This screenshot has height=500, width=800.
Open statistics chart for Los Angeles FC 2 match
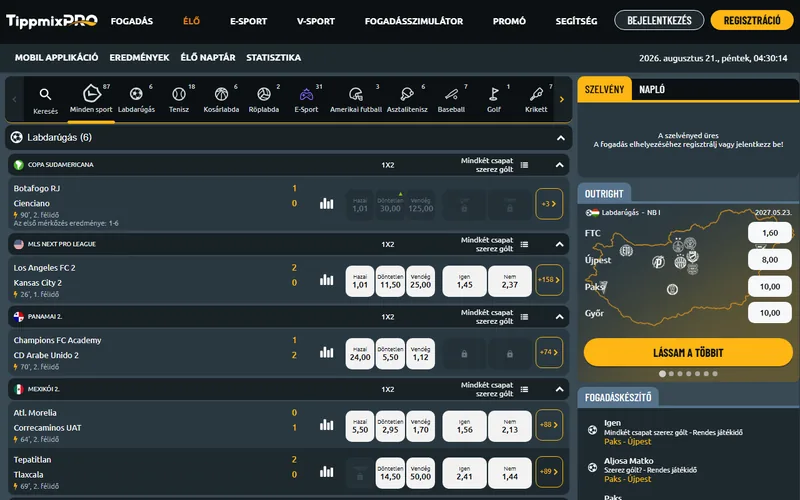click(327, 280)
